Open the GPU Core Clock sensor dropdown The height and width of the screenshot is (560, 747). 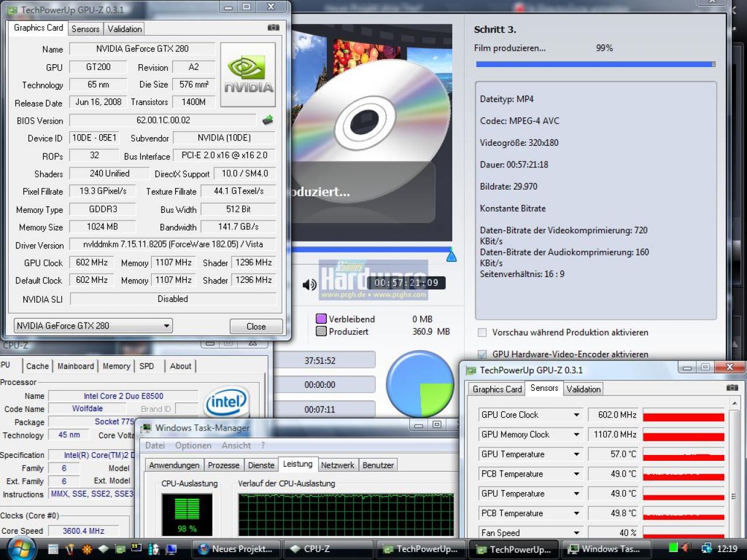point(576,415)
